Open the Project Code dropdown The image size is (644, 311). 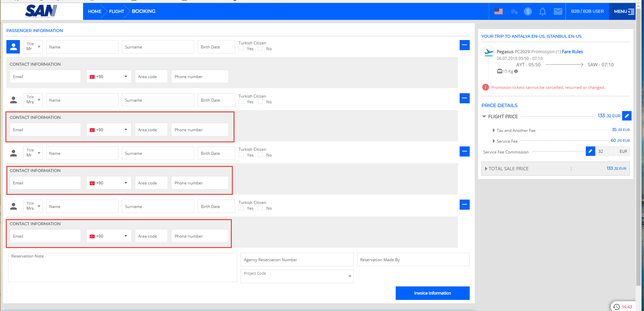[297, 276]
